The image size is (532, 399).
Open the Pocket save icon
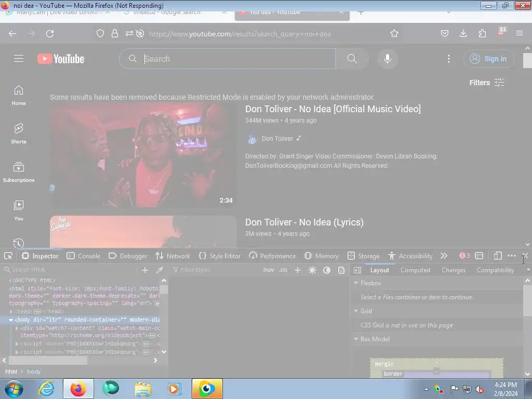click(x=445, y=33)
